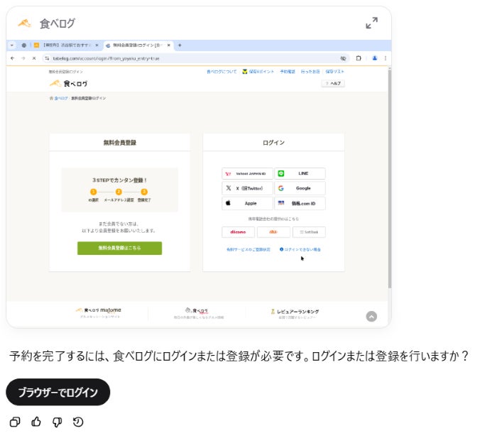Image resolution: width=497 pixels, height=448 pixels.
Task: Give the response a thumbs up
Action: click(36, 422)
